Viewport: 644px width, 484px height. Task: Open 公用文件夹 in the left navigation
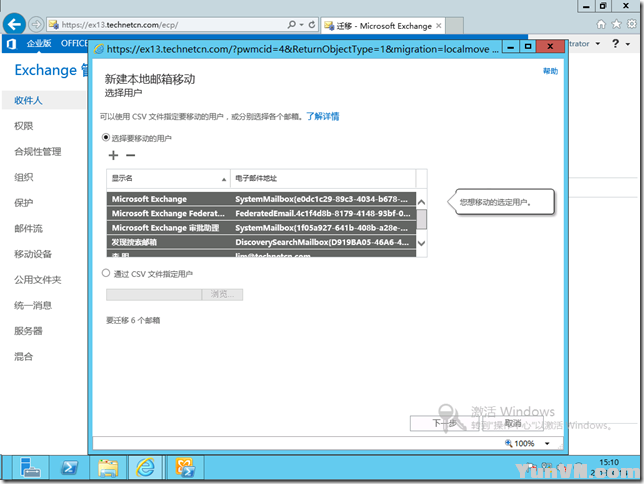coord(38,280)
